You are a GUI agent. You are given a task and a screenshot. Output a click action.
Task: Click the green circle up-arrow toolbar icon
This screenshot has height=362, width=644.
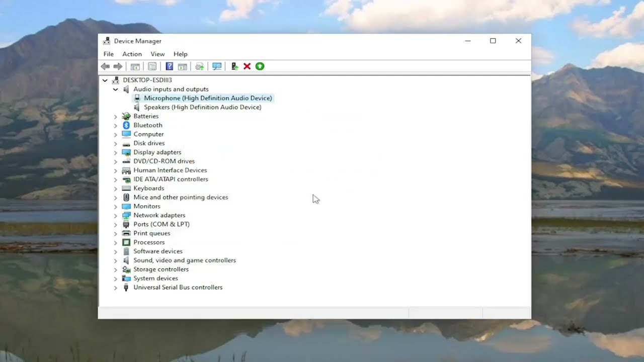(x=260, y=66)
